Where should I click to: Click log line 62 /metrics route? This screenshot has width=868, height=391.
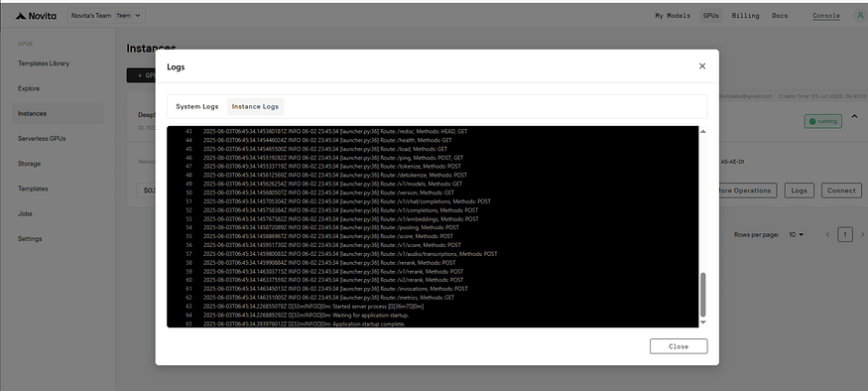pyautogui.click(x=328, y=298)
